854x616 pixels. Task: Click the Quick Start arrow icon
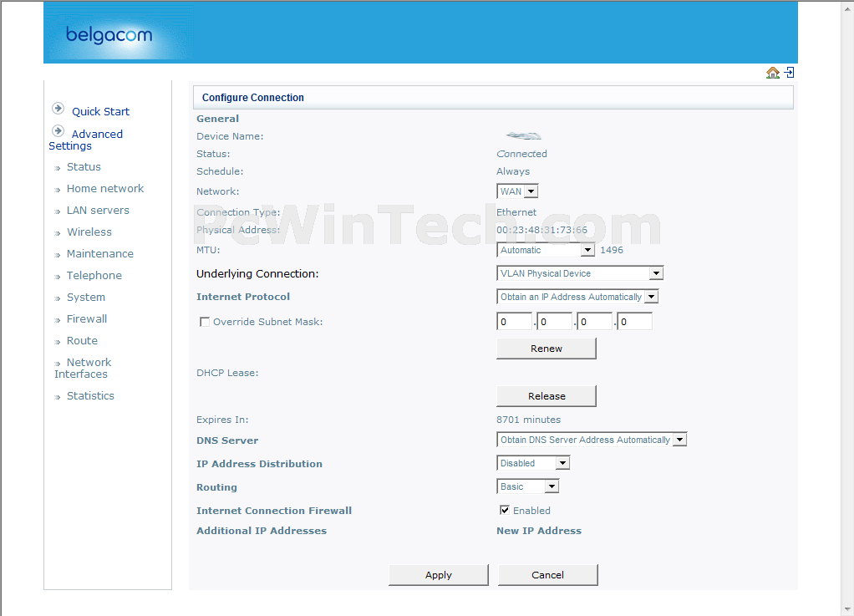click(x=58, y=109)
